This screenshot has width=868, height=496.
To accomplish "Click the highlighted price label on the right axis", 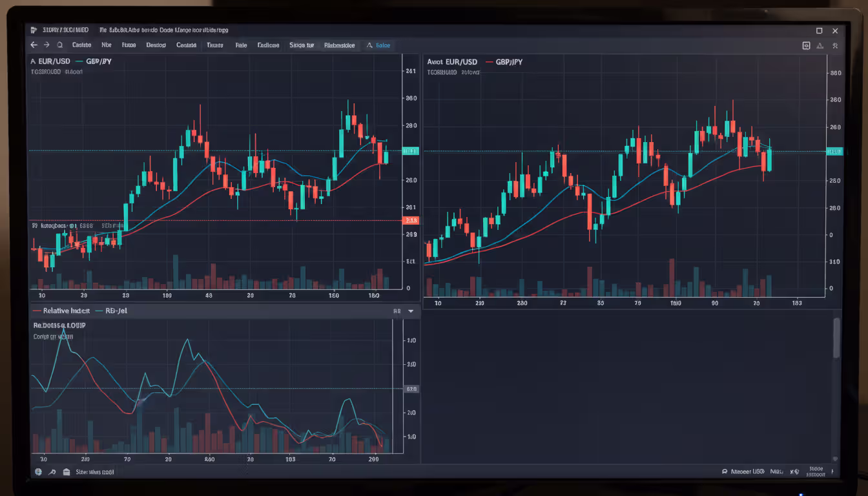I will 834,151.
